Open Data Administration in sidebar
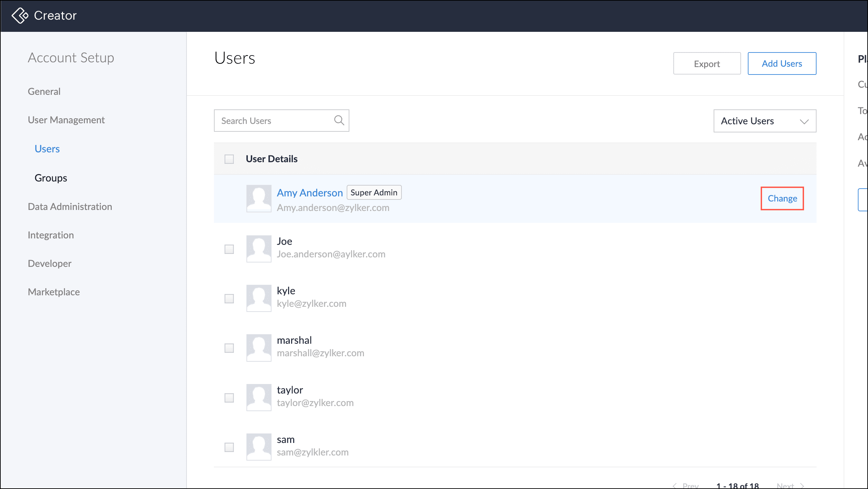 (70, 207)
